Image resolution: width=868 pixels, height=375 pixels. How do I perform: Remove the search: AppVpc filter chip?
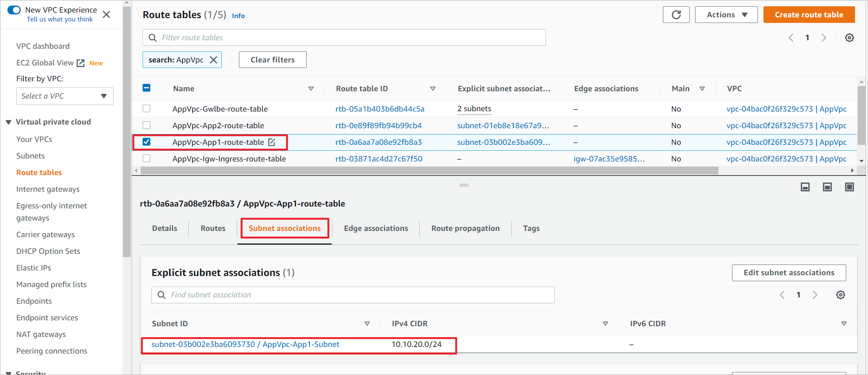click(x=213, y=60)
